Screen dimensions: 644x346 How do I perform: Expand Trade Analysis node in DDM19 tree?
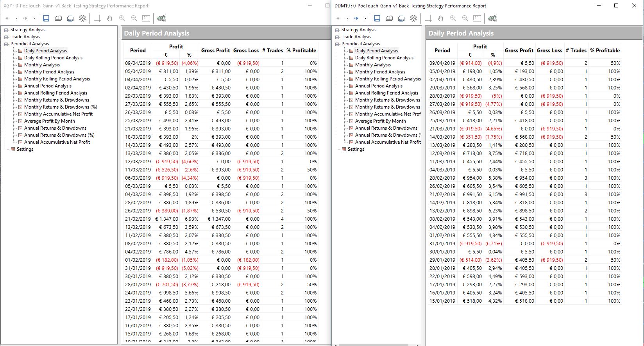pyautogui.click(x=337, y=37)
